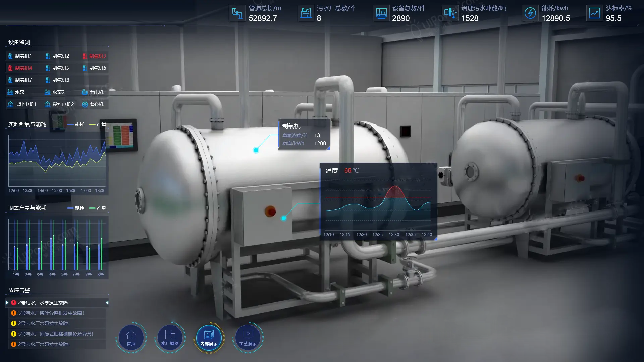Click the treated sewage tonnage icon

450,13
